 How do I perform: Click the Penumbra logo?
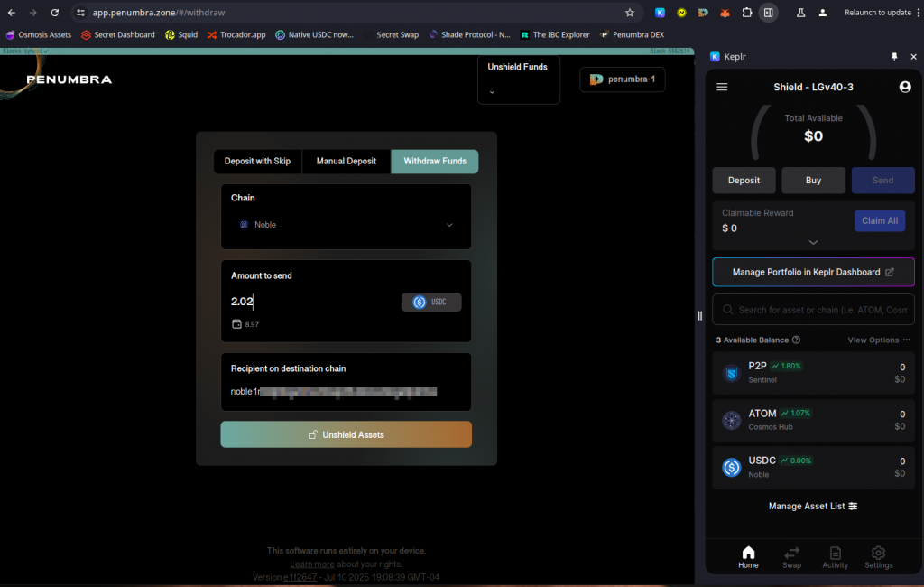coord(69,79)
